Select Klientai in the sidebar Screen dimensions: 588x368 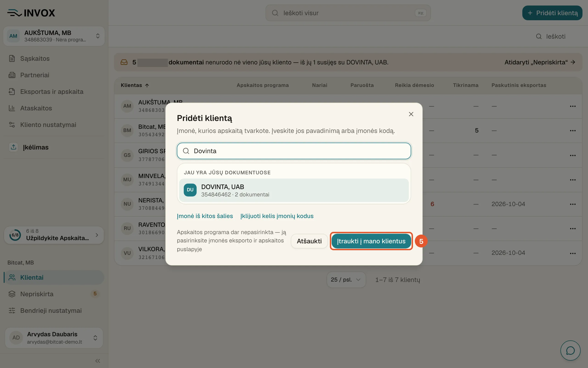(x=54, y=277)
